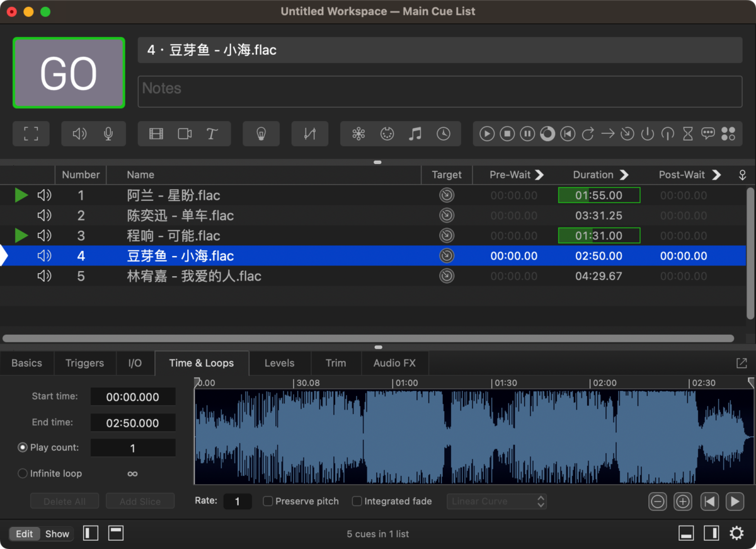Add a new Fade cue
This screenshot has width=756, height=549.
point(309,134)
